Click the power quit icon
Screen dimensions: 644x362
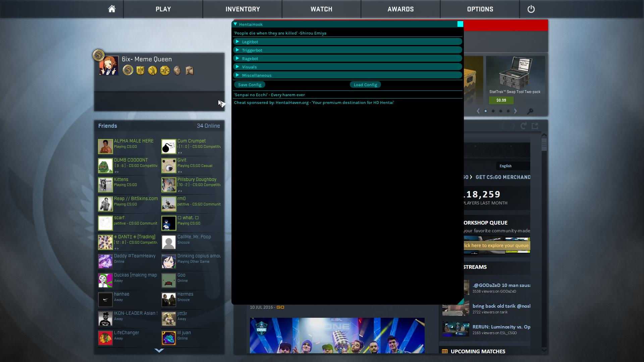[531, 9]
